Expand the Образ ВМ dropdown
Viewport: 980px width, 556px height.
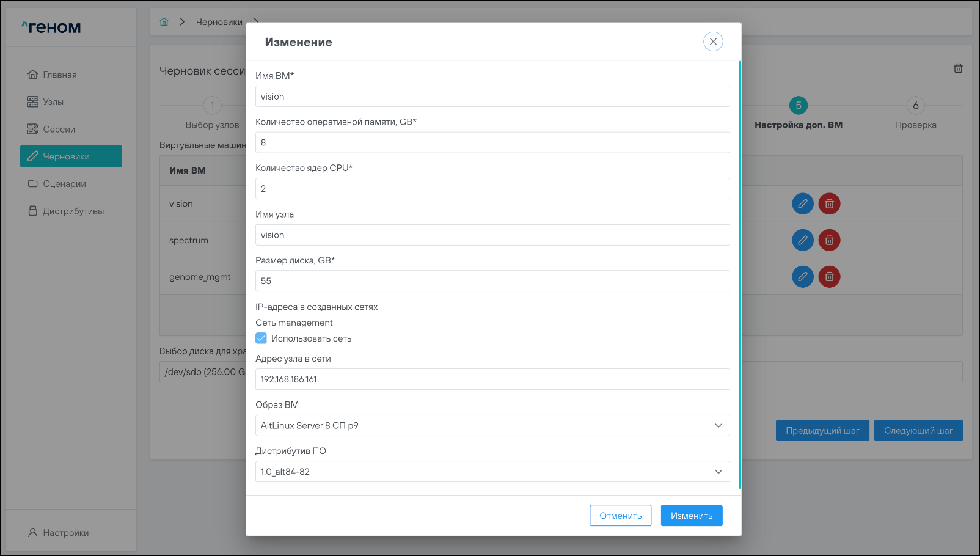(492, 425)
